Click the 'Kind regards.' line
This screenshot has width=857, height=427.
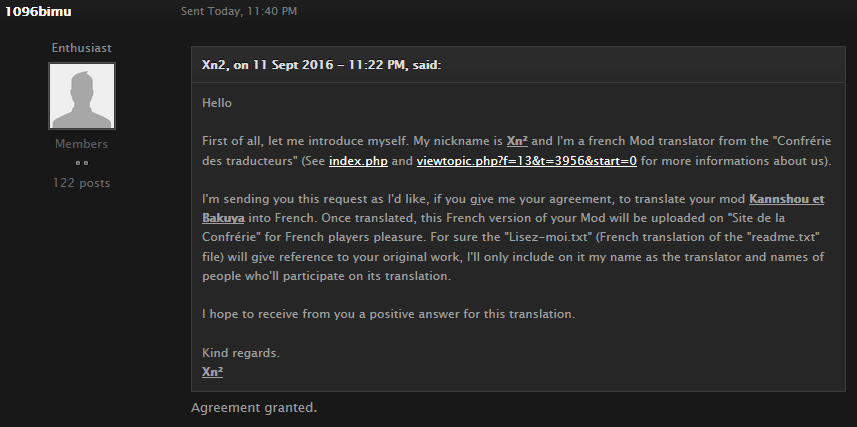point(241,353)
